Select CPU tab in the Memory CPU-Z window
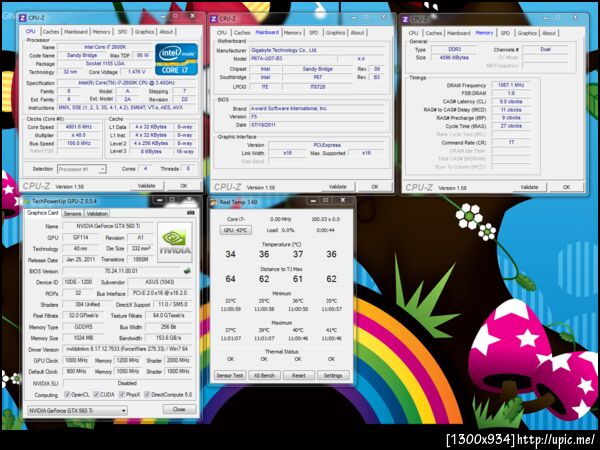The height and width of the screenshot is (450, 600). pos(414,33)
